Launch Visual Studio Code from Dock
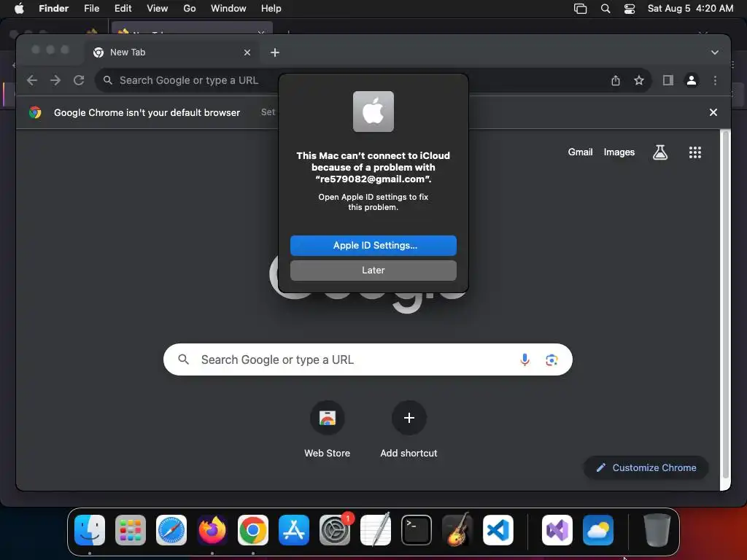Screen dimensions: 747x560 click(x=498, y=530)
